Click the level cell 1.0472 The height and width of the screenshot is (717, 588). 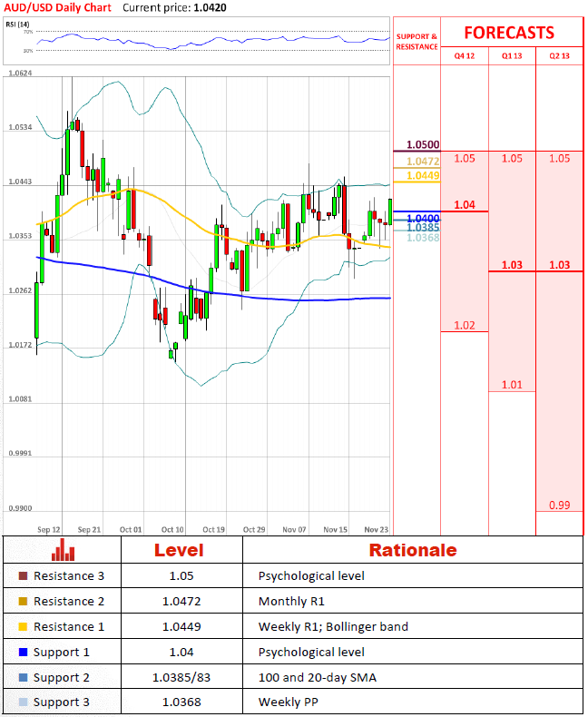click(x=181, y=602)
